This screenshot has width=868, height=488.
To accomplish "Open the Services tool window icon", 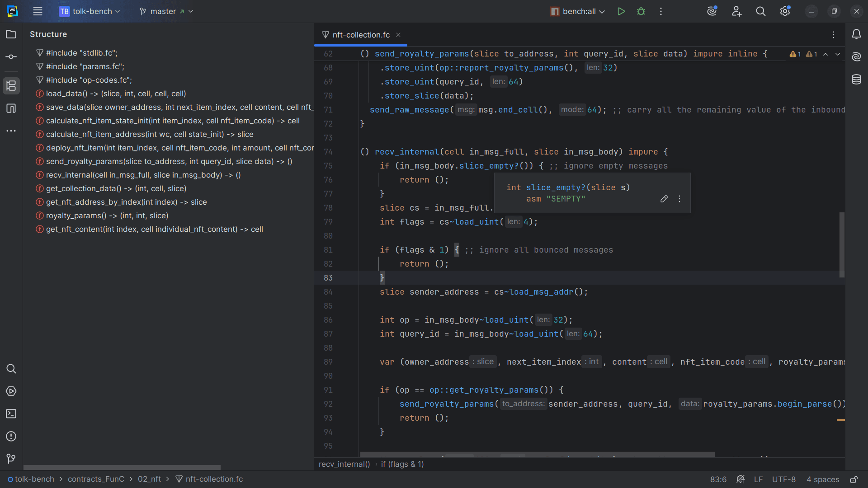I will point(11,391).
